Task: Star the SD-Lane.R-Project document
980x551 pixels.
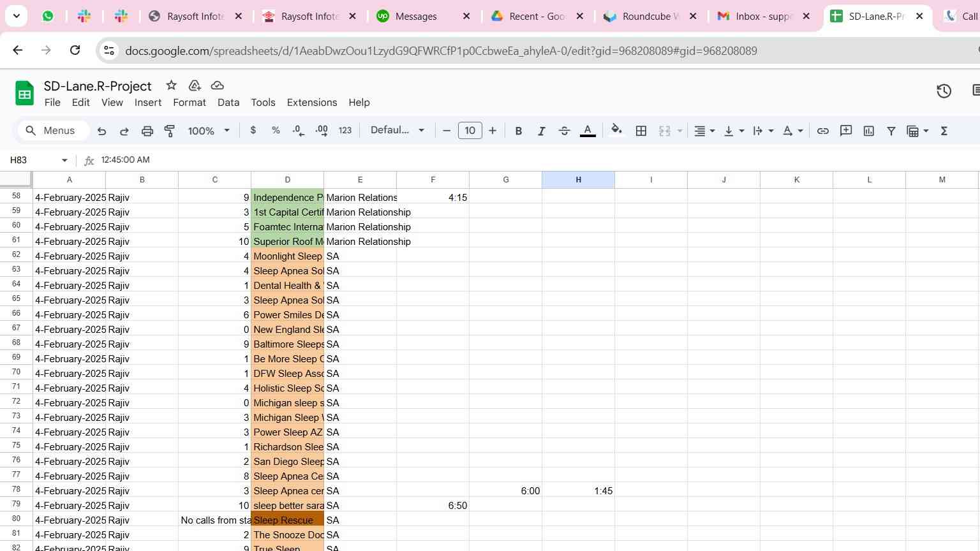Action: coord(171,85)
